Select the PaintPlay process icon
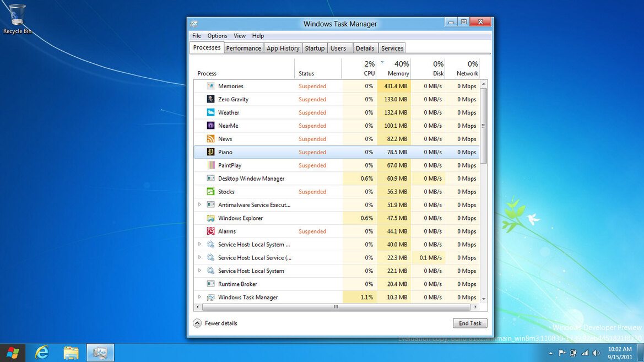Image resolution: width=644 pixels, height=362 pixels. (x=210, y=165)
